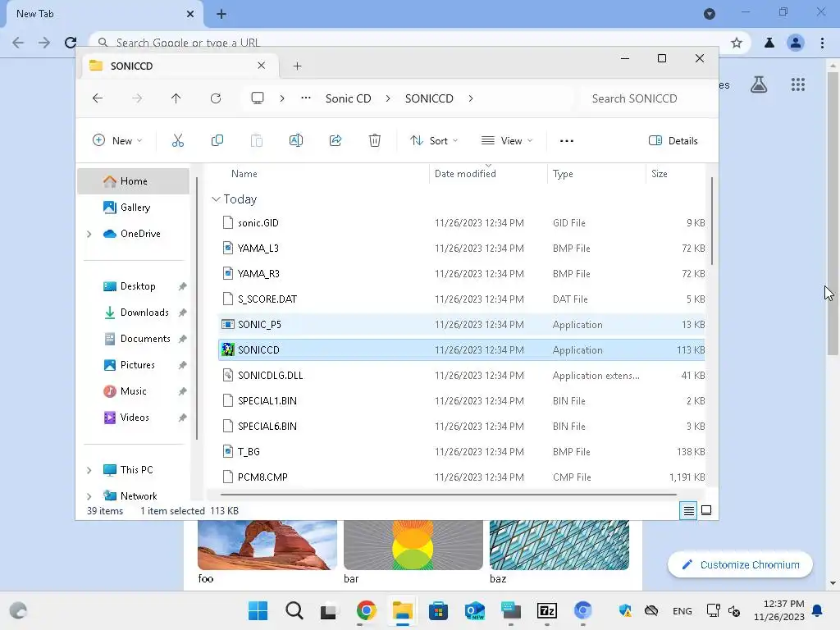
Task: Open Task View on the taskbar
Action: (328, 610)
